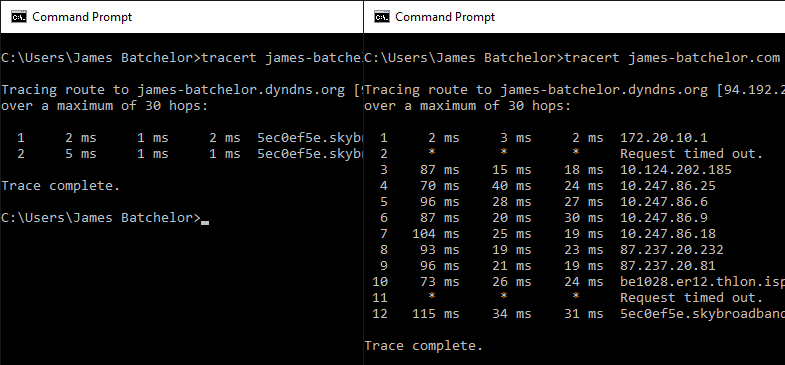
Task: Click the 73 ms value on hop 10
Action: (440, 282)
